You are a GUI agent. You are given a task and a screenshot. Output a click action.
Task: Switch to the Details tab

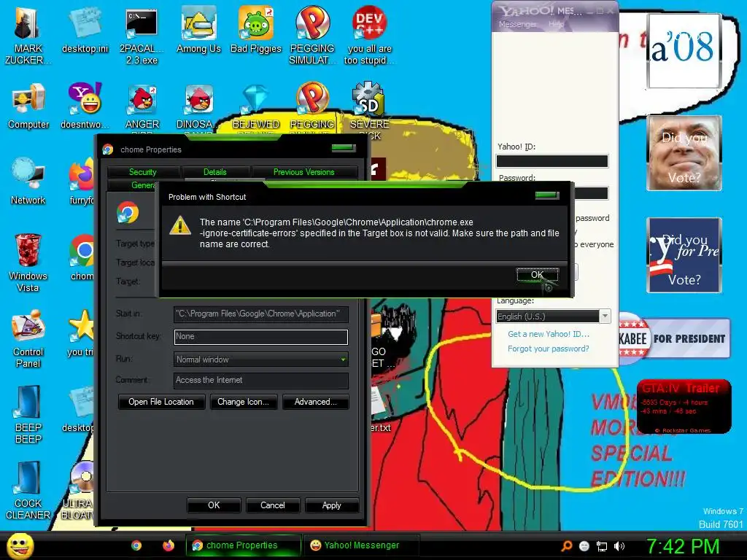pyautogui.click(x=215, y=172)
